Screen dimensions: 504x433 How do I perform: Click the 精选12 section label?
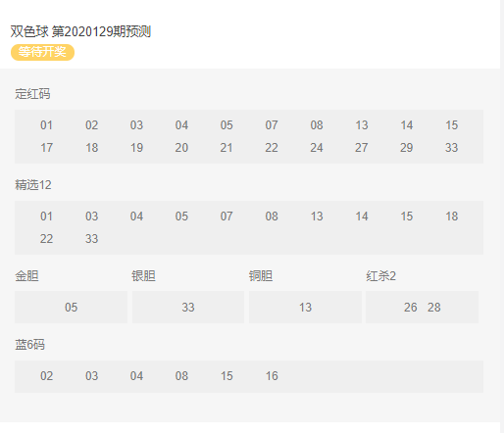(x=33, y=185)
